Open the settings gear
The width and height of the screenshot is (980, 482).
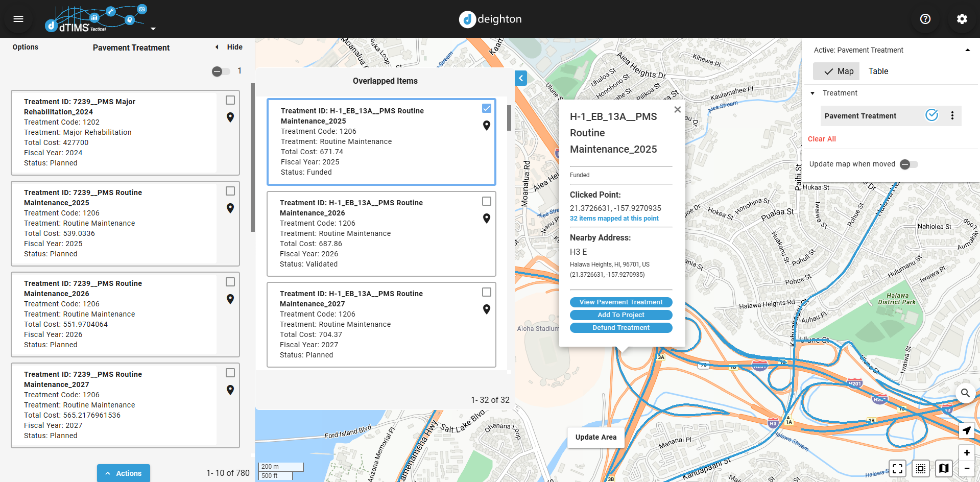pyautogui.click(x=962, y=19)
